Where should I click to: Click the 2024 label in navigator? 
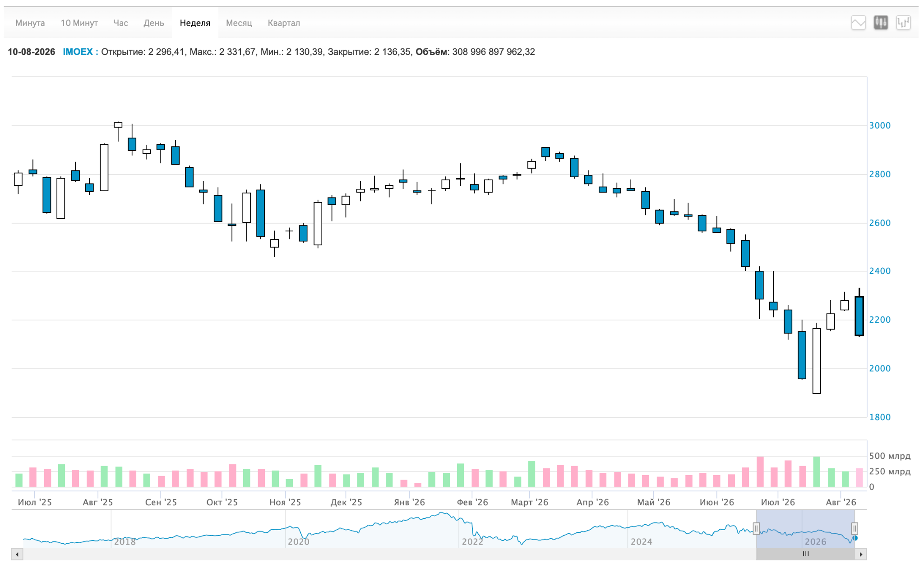click(x=642, y=542)
